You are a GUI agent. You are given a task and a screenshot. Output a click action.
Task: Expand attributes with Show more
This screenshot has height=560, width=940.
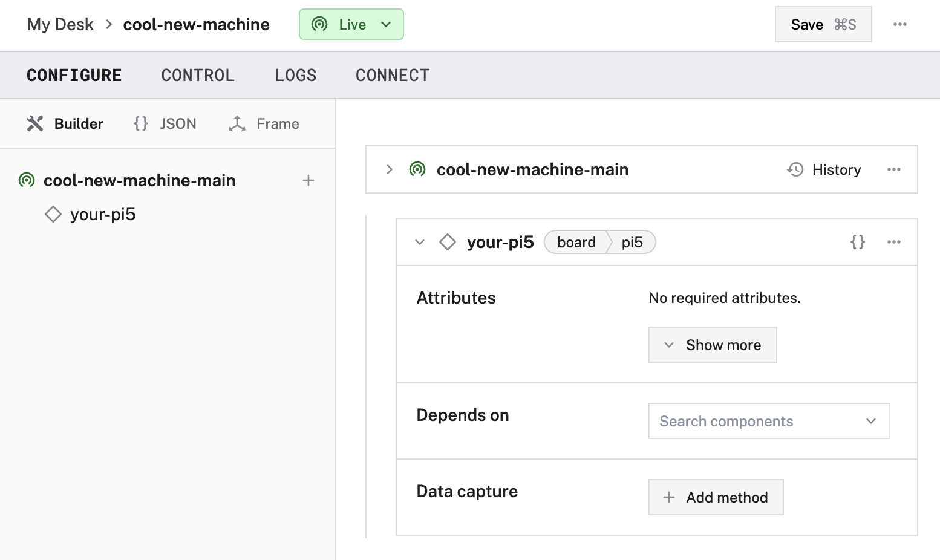712,345
